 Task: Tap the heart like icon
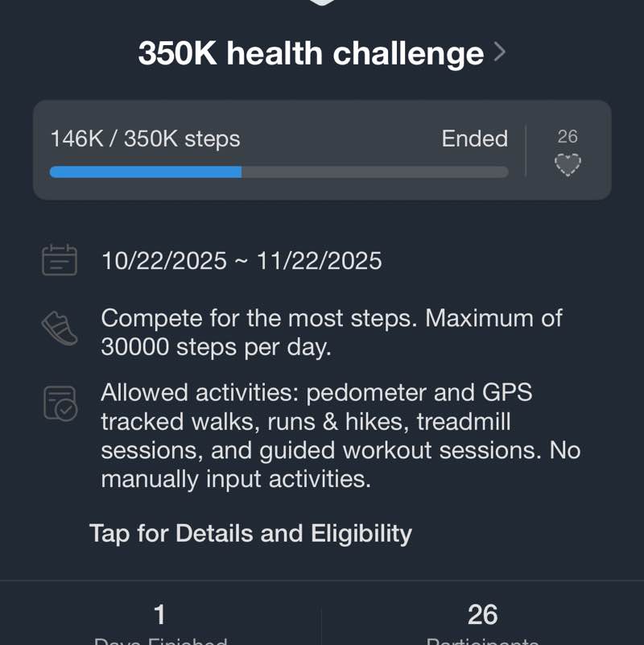[x=568, y=165]
